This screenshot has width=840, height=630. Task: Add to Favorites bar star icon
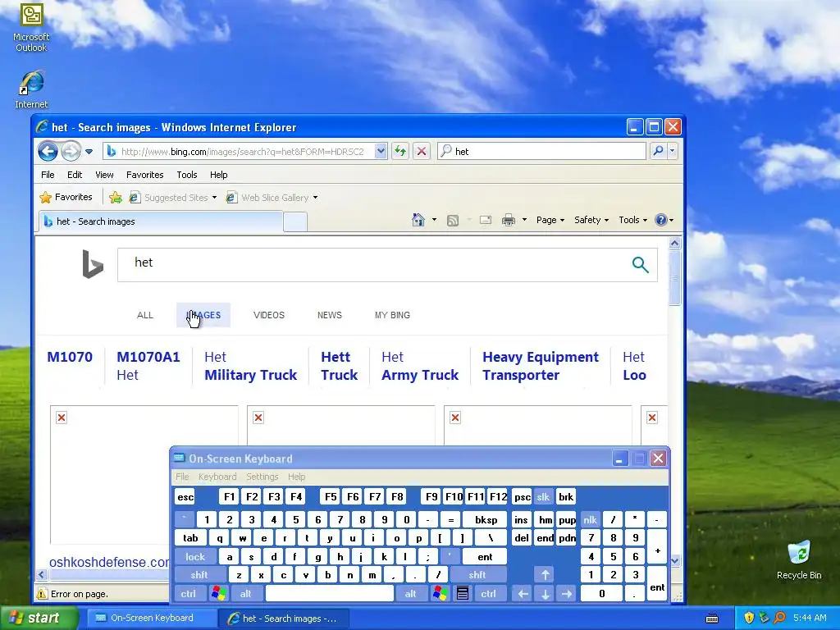115,197
